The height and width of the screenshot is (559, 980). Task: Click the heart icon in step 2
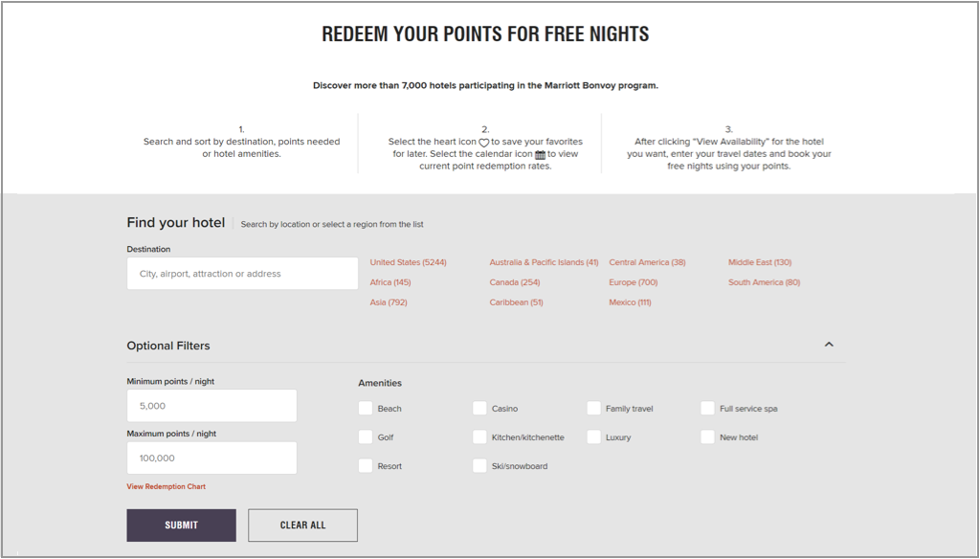point(483,143)
